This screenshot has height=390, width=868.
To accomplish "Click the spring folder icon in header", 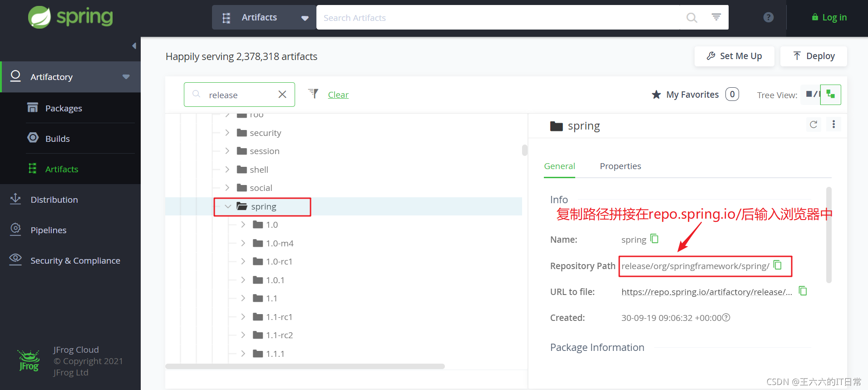I will point(556,126).
